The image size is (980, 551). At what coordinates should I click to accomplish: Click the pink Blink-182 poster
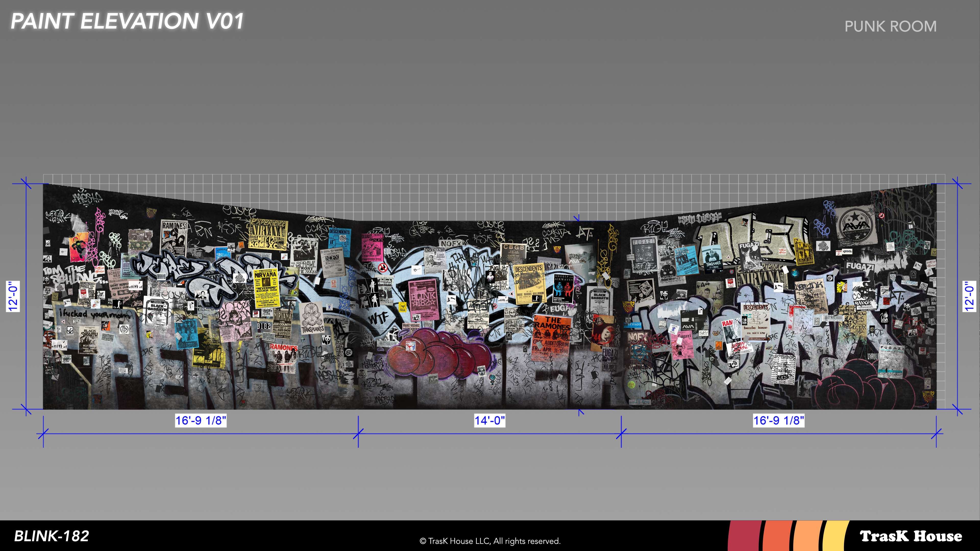[x=423, y=300]
